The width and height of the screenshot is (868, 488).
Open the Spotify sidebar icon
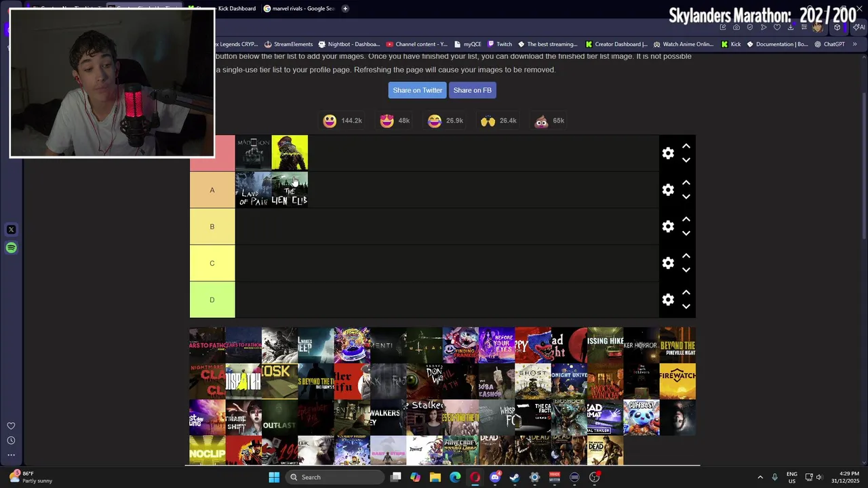pos(11,248)
